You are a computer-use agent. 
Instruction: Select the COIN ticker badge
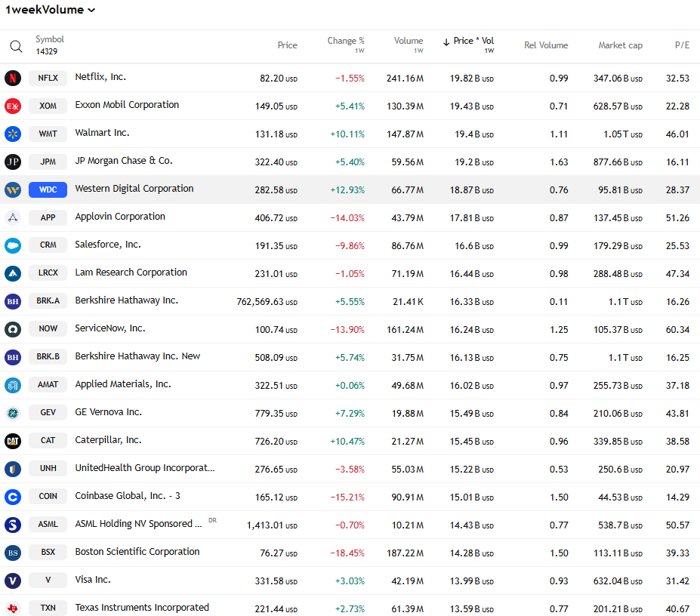48,497
